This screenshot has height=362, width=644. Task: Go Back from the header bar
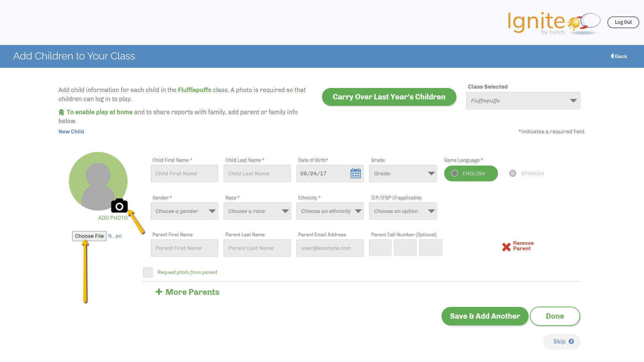click(619, 56)
